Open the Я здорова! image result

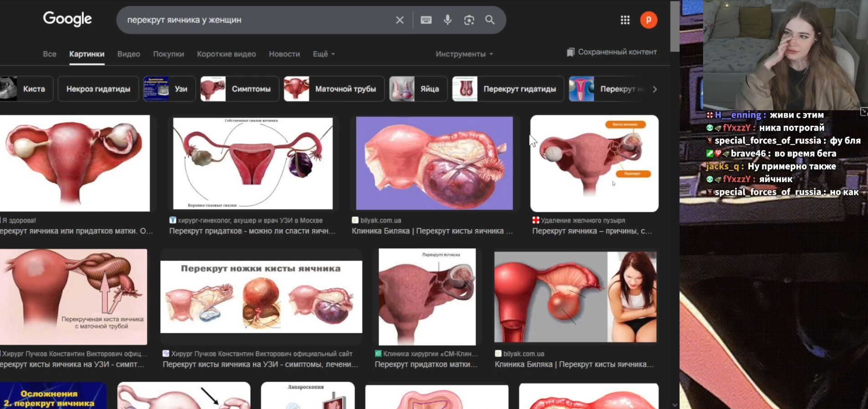pyautogui.click(x=75, y=163)
